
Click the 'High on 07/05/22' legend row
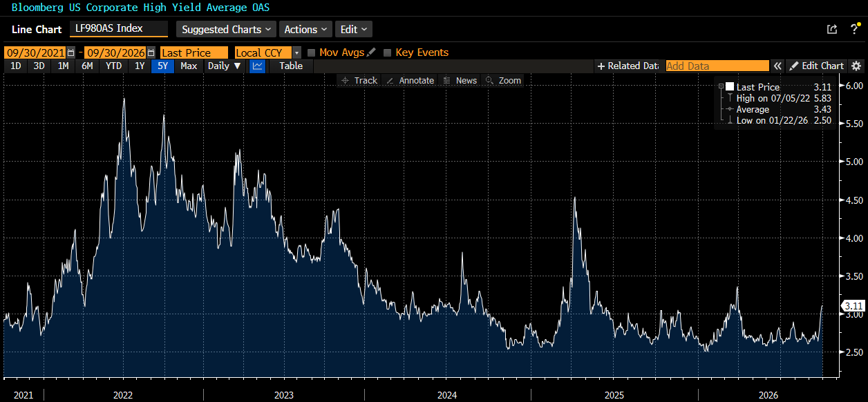coord(778,98)
